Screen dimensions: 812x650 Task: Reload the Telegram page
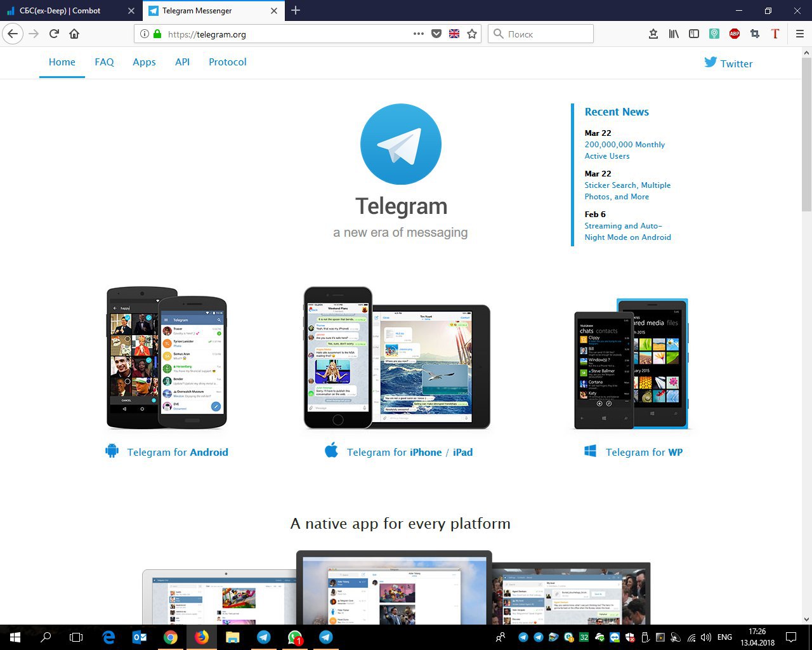54,34
